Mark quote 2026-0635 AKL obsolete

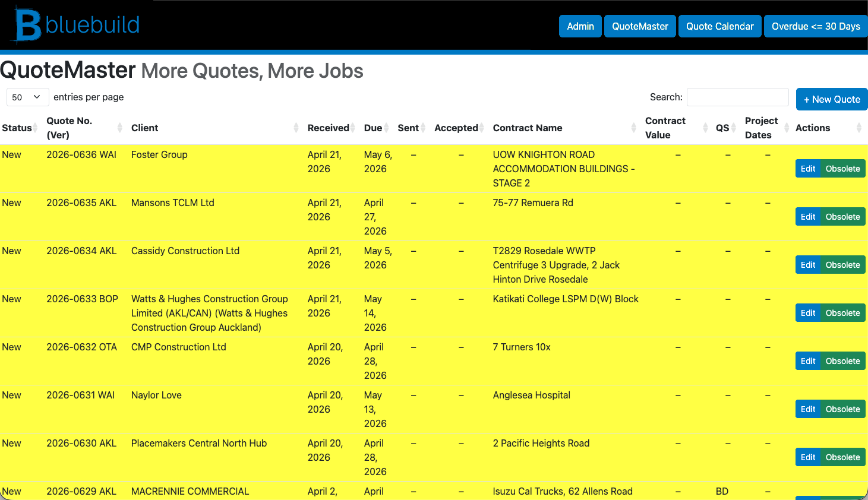coord(842,217)
